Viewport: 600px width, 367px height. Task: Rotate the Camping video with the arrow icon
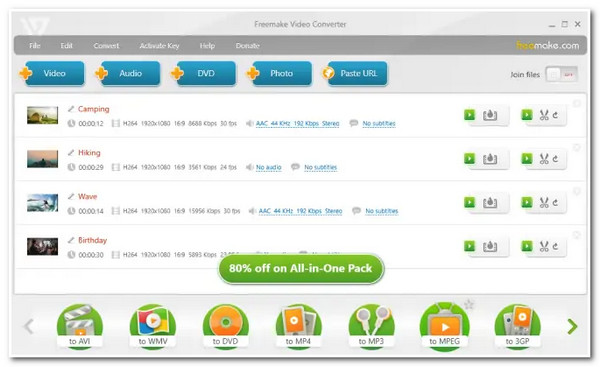(555, 115)
